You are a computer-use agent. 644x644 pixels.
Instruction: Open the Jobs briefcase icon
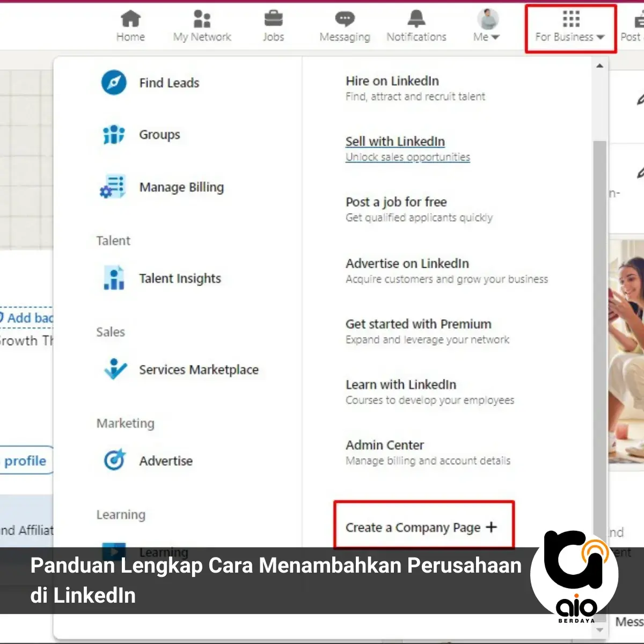(273, 19)
